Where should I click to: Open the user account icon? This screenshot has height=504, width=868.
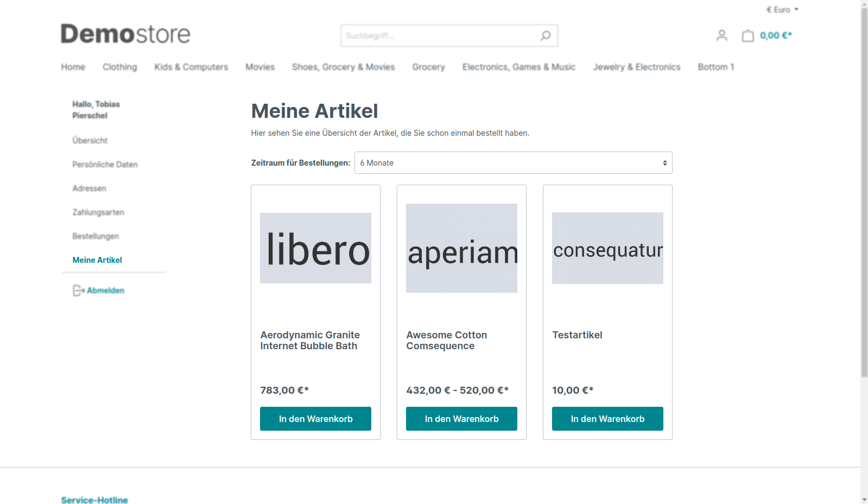point(721,36)
